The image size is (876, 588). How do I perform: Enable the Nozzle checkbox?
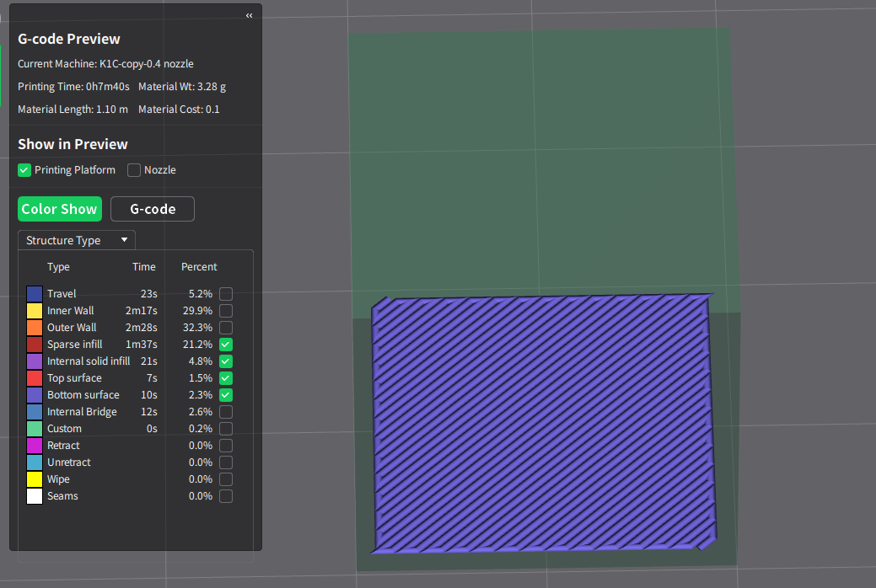pos(134,170)
